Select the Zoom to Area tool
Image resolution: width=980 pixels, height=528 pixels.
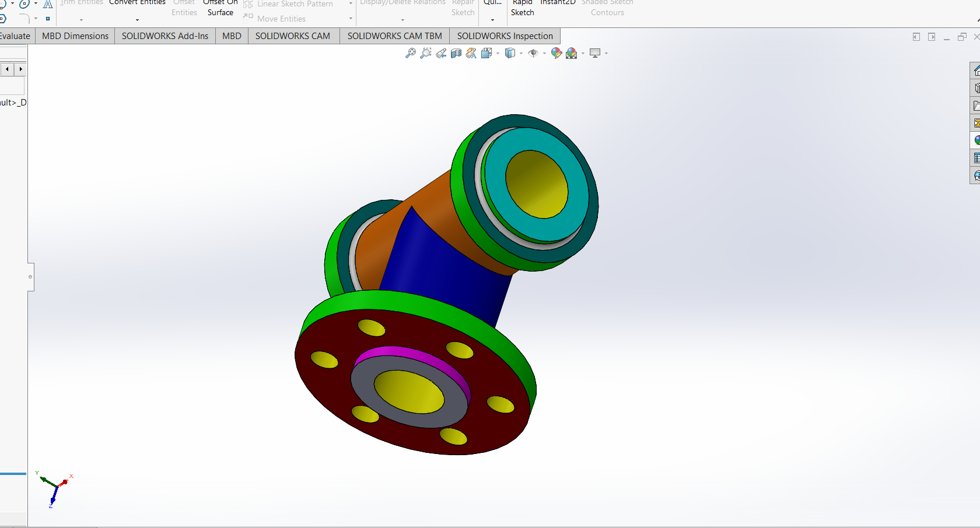(426, 53)
